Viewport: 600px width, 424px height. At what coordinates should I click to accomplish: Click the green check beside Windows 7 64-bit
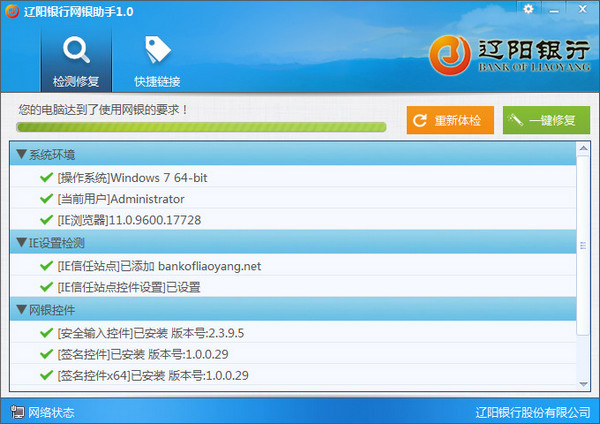[x=46, y=178]
